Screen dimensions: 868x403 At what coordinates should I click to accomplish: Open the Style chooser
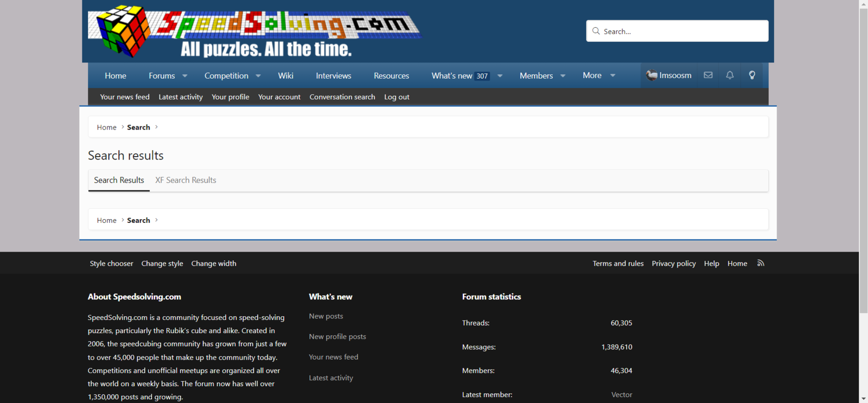click(111, 264)
